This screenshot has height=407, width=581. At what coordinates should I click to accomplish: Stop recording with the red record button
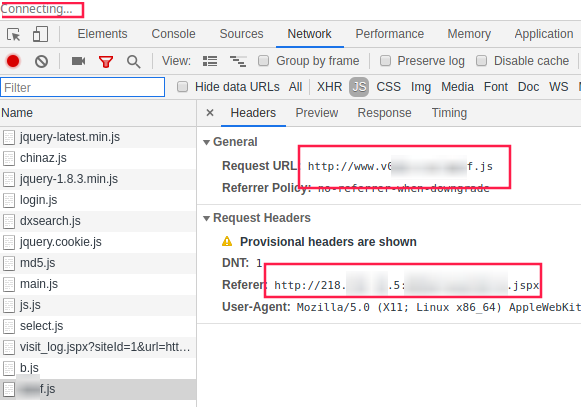(13, 61)
